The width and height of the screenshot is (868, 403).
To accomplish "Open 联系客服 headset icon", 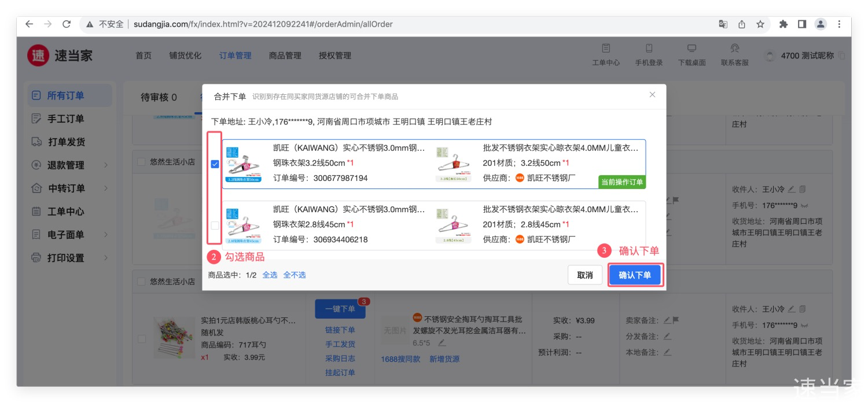I will click(x=734, y=49).
